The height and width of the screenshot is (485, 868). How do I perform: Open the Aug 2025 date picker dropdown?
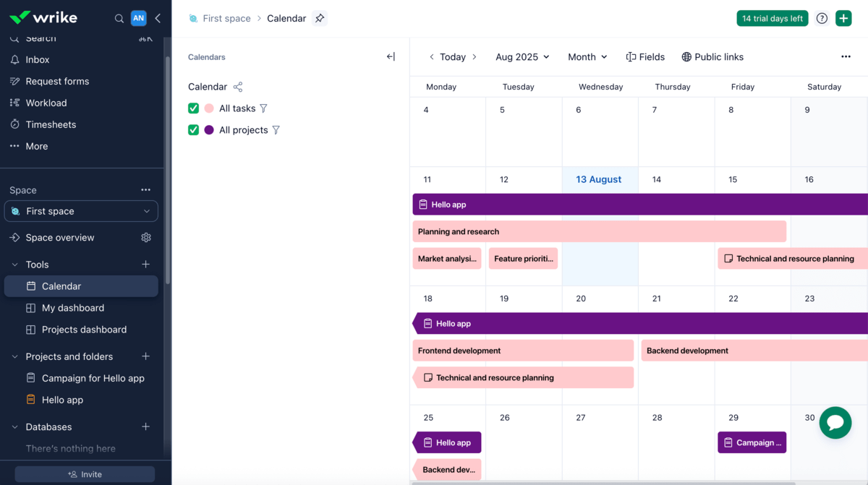[522, 56]
